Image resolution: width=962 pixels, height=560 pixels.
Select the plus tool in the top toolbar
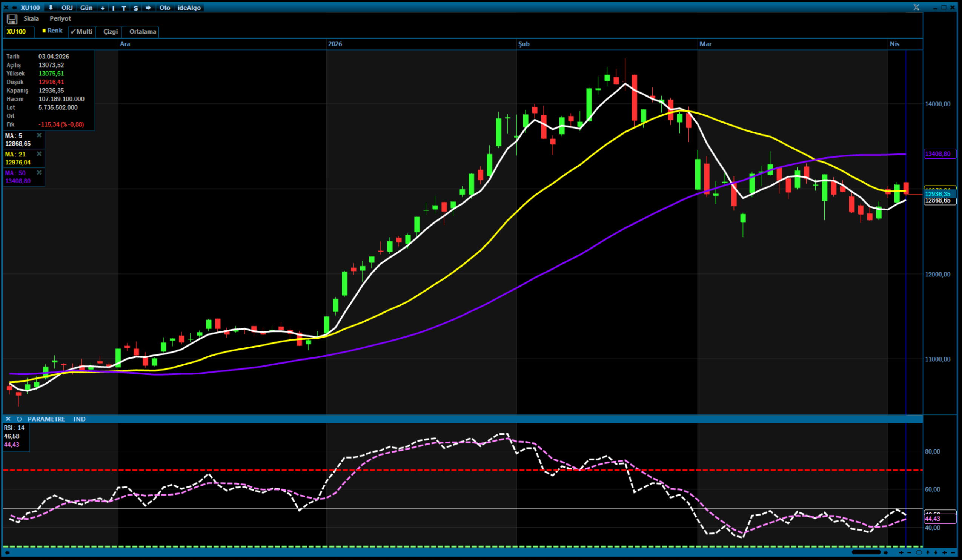(102, 8)
